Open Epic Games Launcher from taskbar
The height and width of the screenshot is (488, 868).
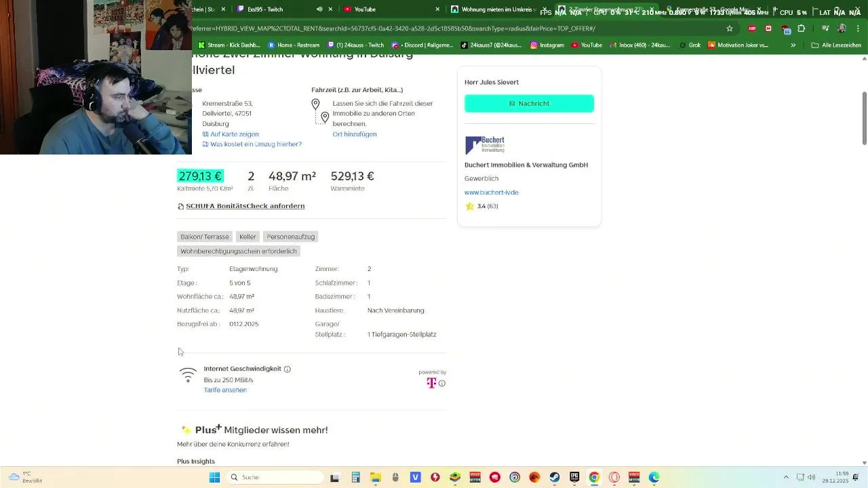click(x=574, y=477)
